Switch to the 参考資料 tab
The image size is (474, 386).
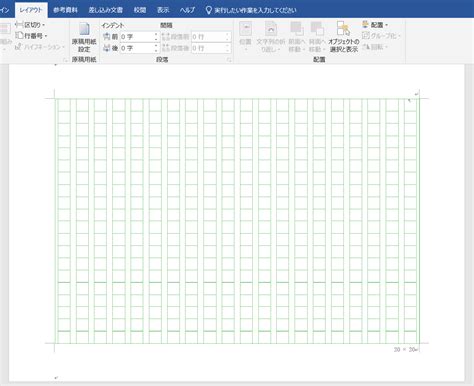(x=65, y=10)
